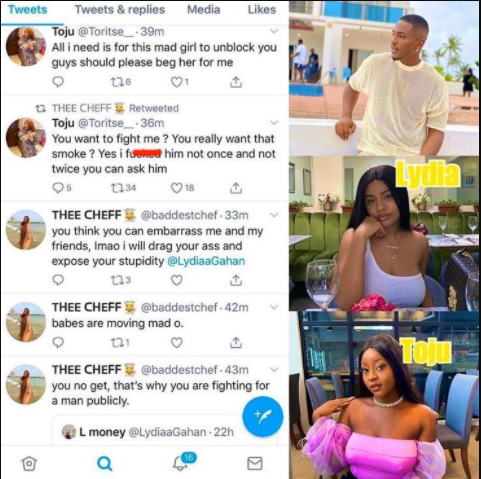Share the Toju 36m tweet
Image resolution: width=481 pixels, height=479 pixels.
[x=236, y=188]
